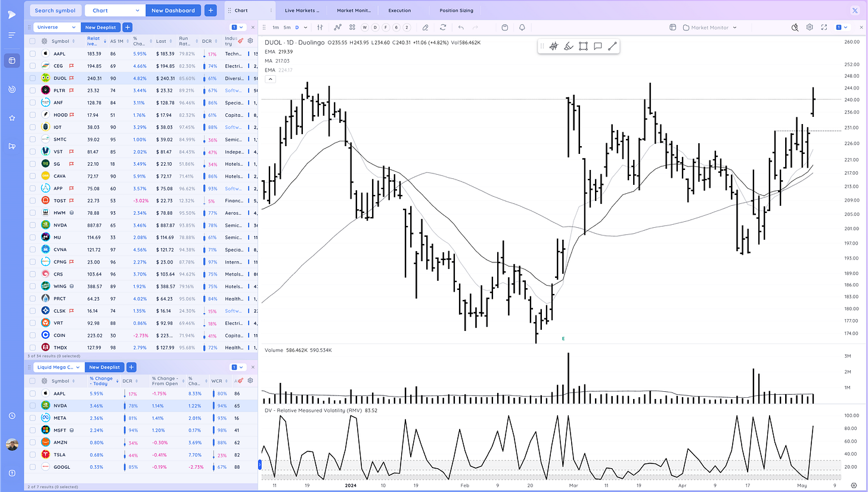This screenshot has height=492, width=868.
Task: Open the Chart dashboard dropdown
Action: point(115,10)
